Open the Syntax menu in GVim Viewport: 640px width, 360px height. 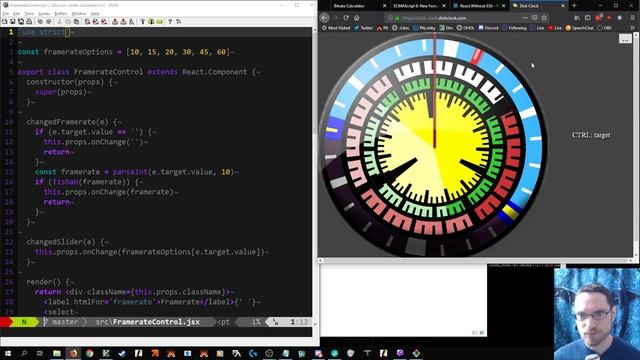point(44,13)
